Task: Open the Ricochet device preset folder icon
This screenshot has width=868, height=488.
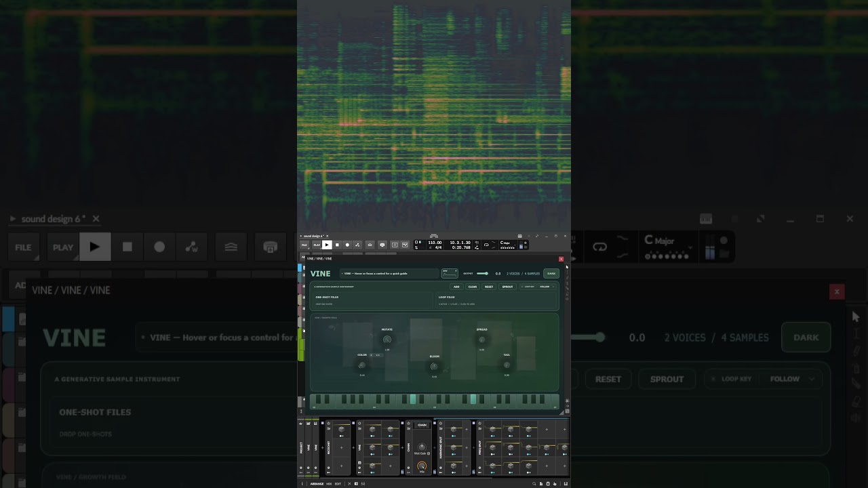Action: (x=329, y=428)
